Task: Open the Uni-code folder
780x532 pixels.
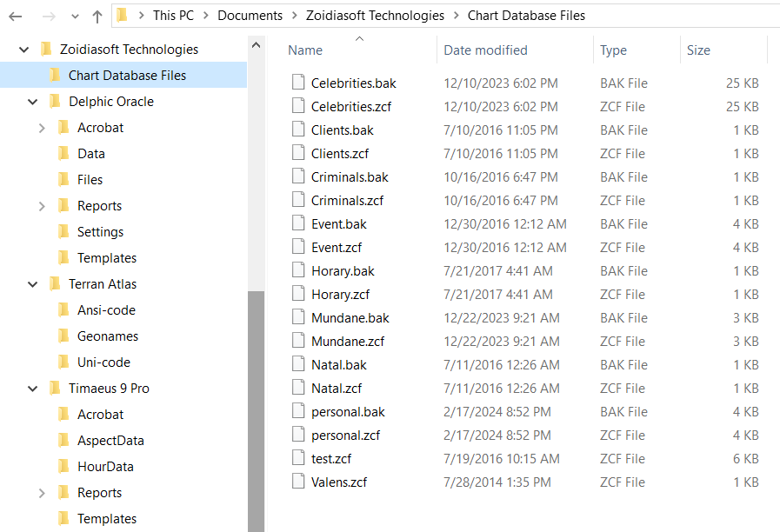Action: click(x=104, y=362)
